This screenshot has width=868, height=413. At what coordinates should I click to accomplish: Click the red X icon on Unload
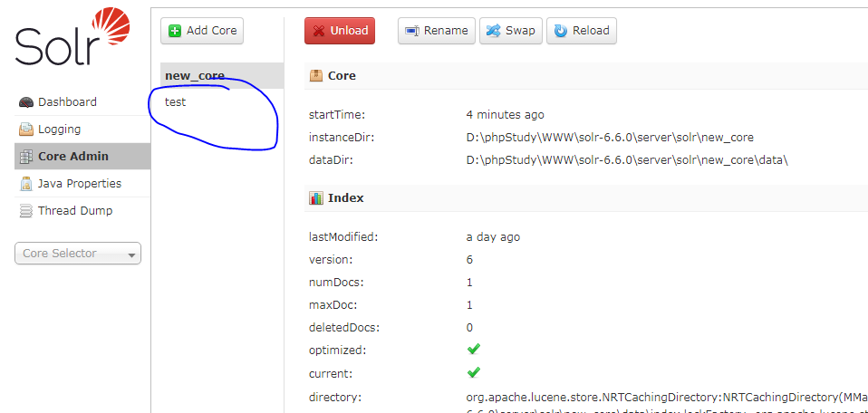pos(319,31)
